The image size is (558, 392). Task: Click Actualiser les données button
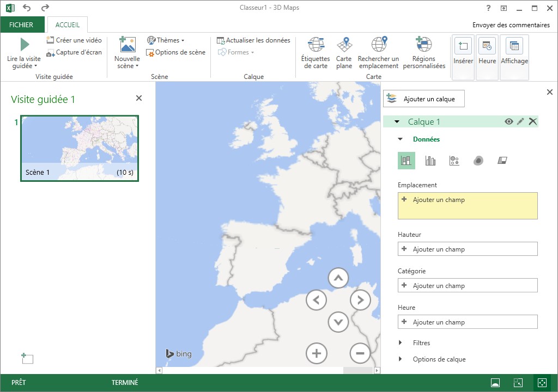[x=254, y=40]
